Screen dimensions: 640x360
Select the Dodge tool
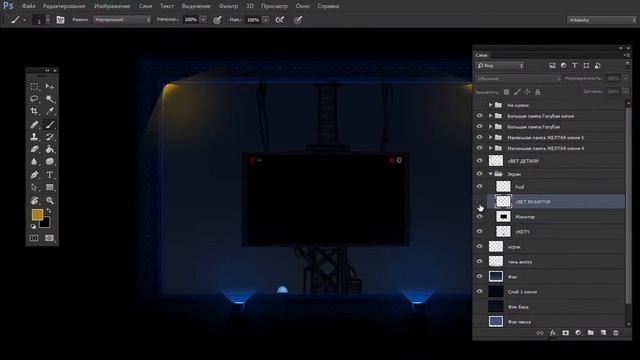[x=50, y=162]
